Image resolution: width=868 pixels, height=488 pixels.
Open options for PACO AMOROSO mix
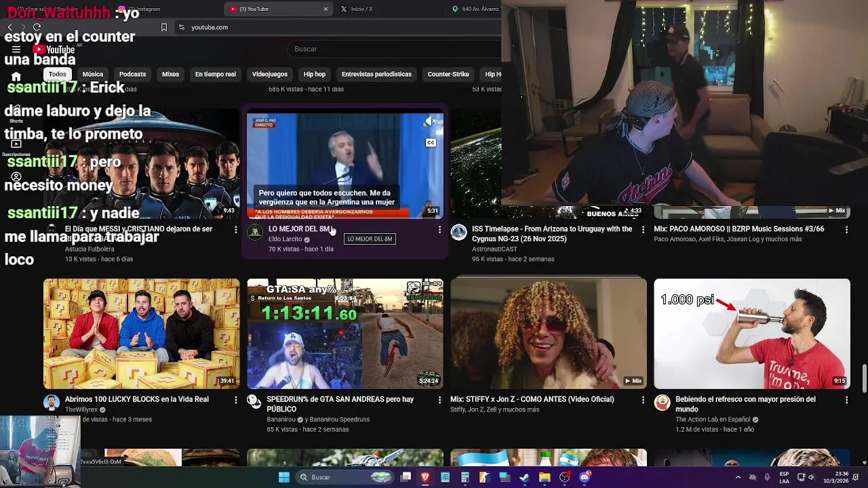tap(846, 230)
